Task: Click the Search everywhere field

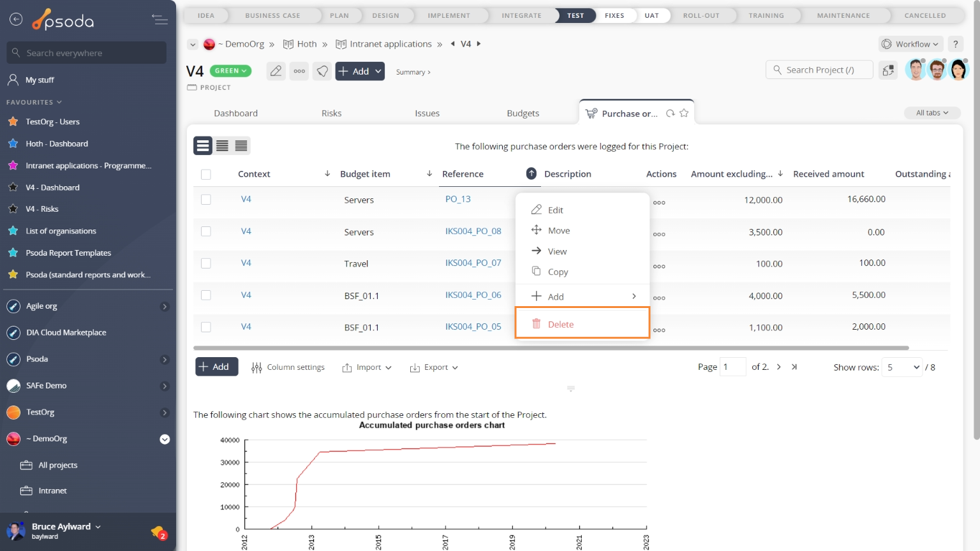Action: tap(87, 53)
